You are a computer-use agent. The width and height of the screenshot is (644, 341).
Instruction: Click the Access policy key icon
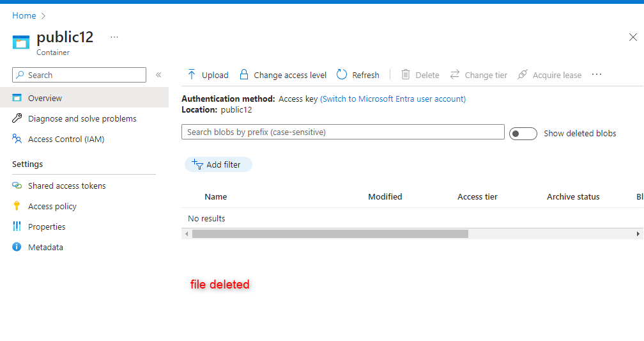coord(17,206)
